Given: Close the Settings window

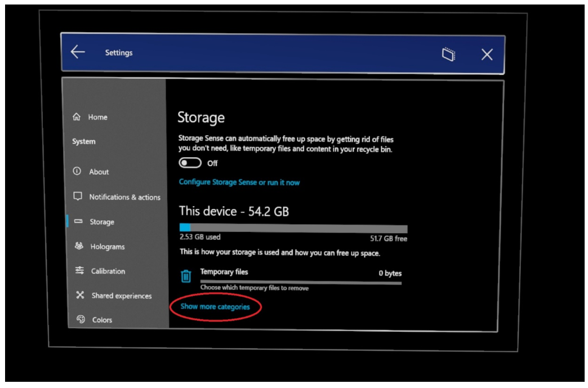Looking at the screenshot, I should point(487,55).
